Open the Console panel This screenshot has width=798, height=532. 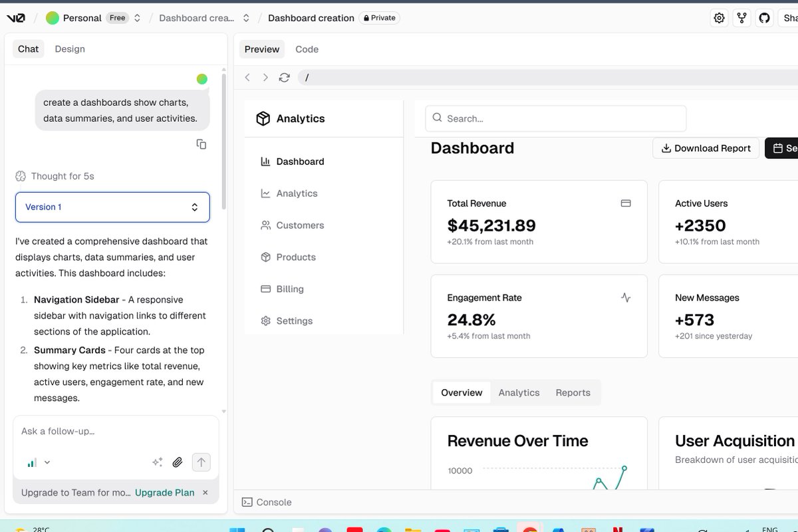(267, 502)
